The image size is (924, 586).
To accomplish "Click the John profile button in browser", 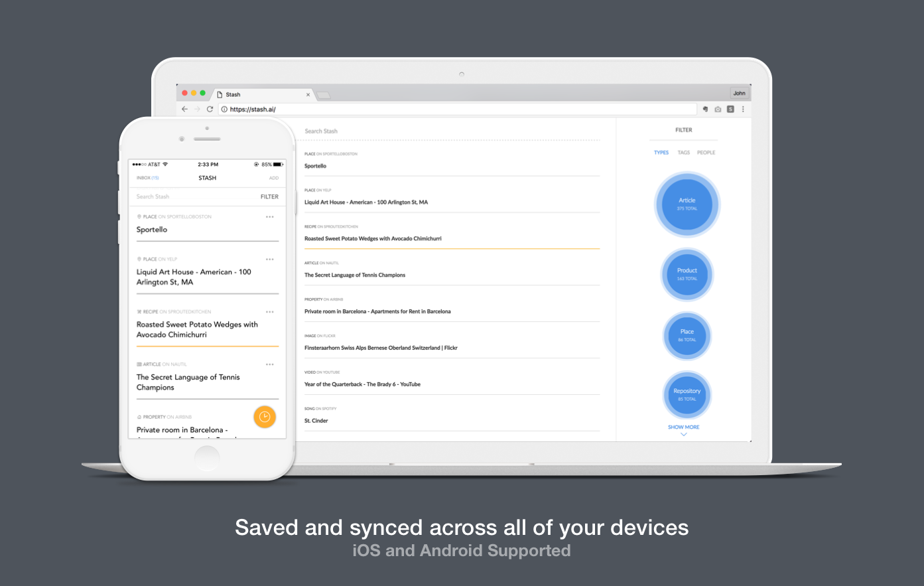I will [x=739, y=94].
